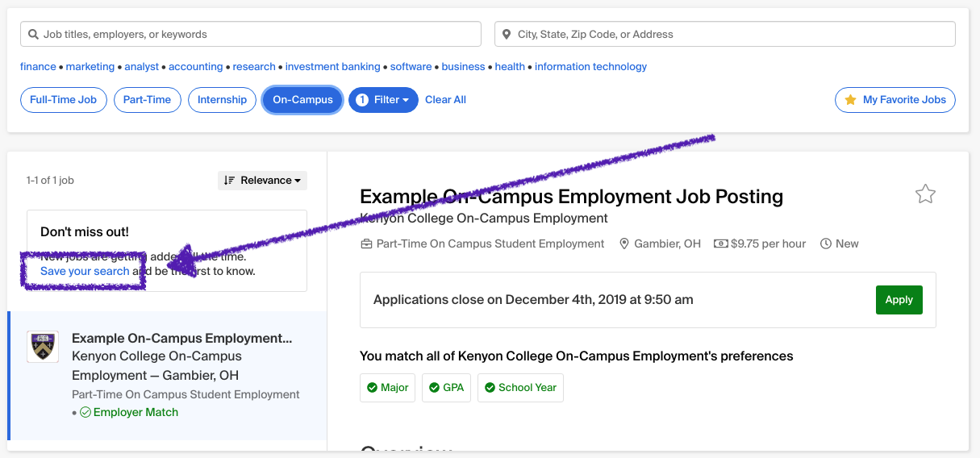Deselect the On-Campus filter pill
This screenshot has width=980, height=458.
click(x=302, y=100)
